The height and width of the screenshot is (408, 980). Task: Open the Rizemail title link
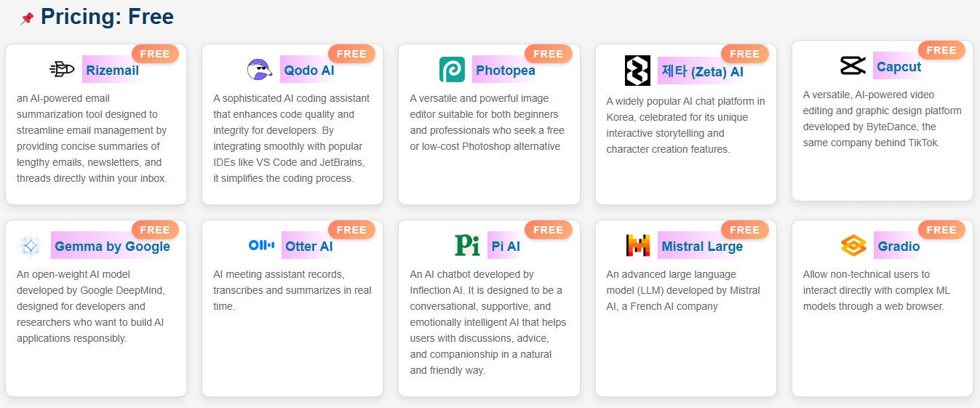click(x=112, y=71)
